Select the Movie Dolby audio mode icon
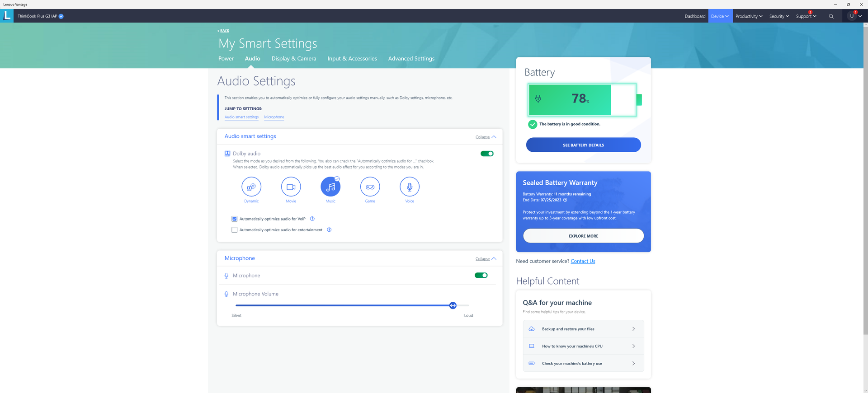Screen dimensions: 868x393 coord(291,187)
